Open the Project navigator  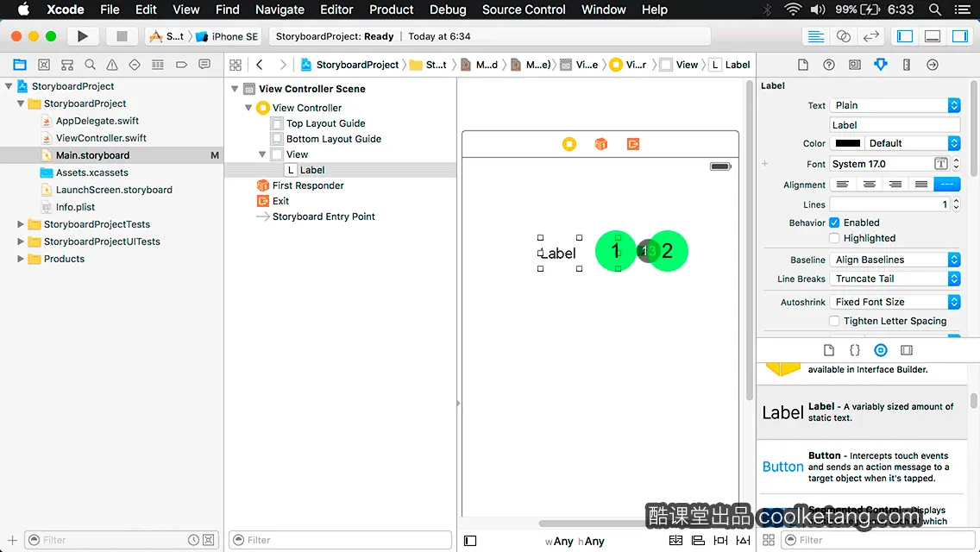coord(20,65)
